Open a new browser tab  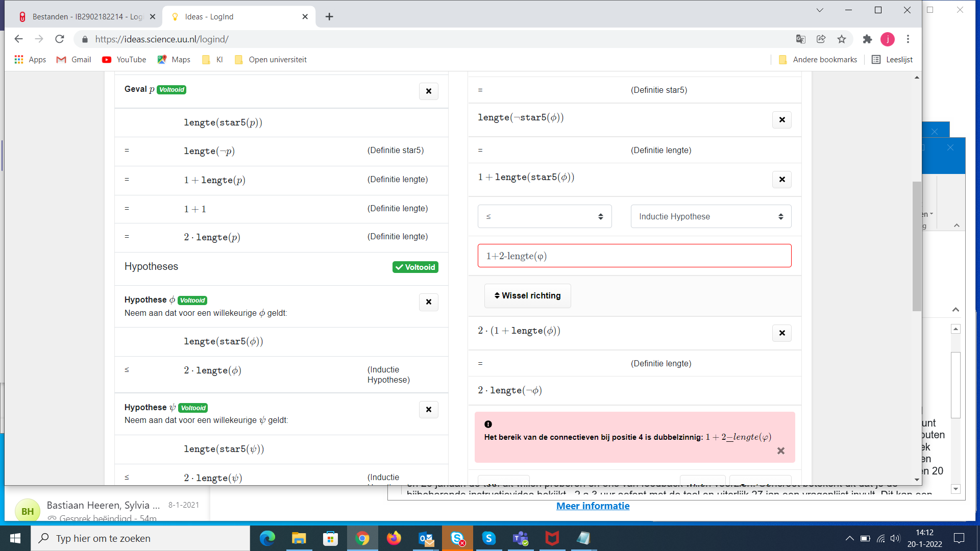tap(329, 16)
